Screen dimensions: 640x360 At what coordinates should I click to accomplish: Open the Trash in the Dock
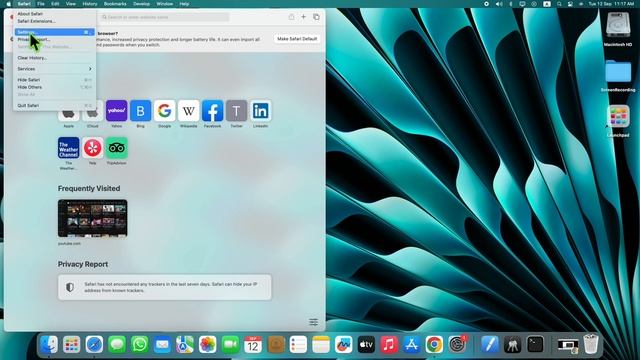[x=591, y=345]
